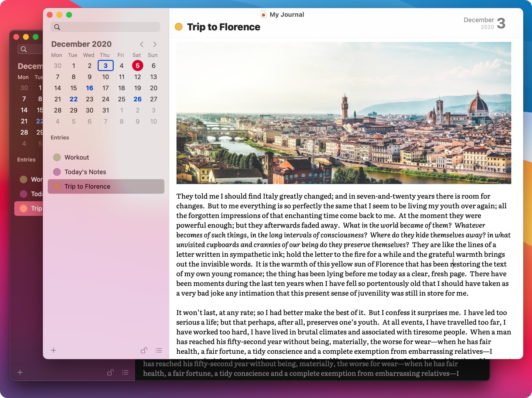532x398 pixels.
Task: Click in the first paragraph of entry text
Action: [x=343, y=244]
